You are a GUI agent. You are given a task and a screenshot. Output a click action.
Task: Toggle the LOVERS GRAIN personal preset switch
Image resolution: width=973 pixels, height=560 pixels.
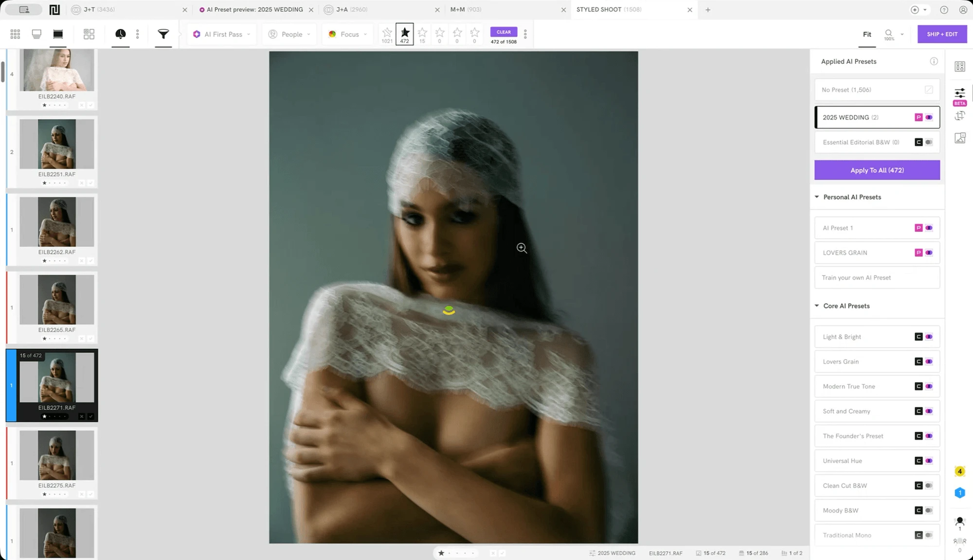[x=929, y=253]
